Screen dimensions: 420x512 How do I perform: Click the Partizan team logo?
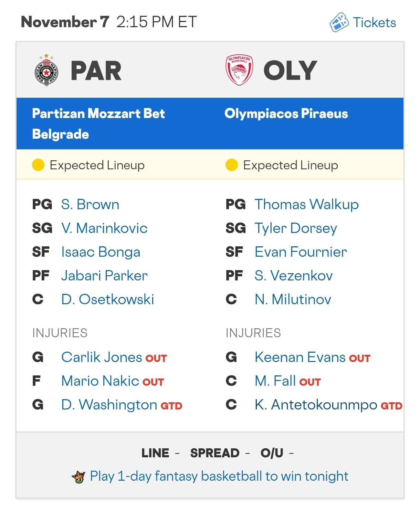pyautogui.click(x=46, y=70)
